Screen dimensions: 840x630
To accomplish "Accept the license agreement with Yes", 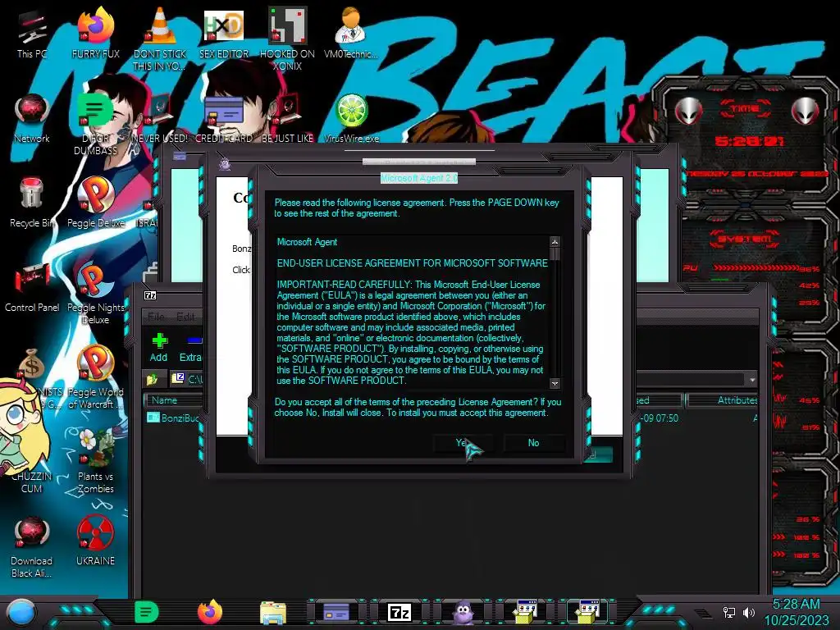I will (x=463, y=442).
